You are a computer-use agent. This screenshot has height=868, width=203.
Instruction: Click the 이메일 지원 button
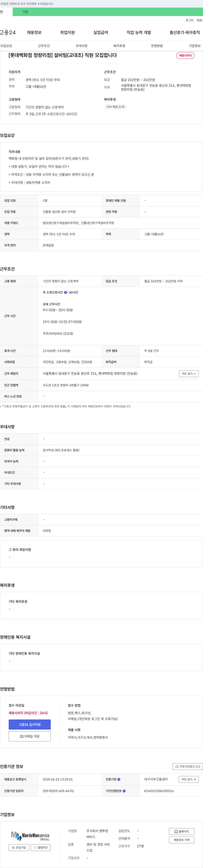pos(30,737)
